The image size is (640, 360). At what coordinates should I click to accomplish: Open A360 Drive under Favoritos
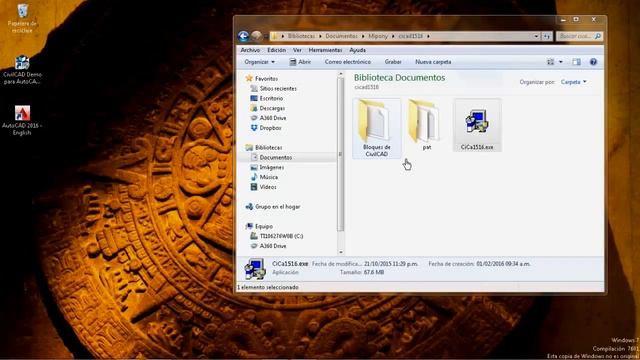[x=268, y=118]
